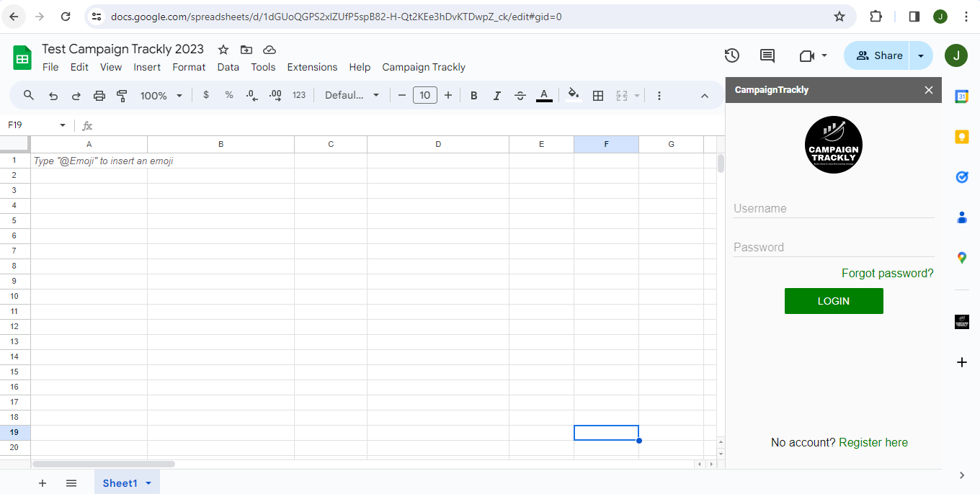Open the text color picker
This screenshot has width=980, height=494.
(544, 94)
